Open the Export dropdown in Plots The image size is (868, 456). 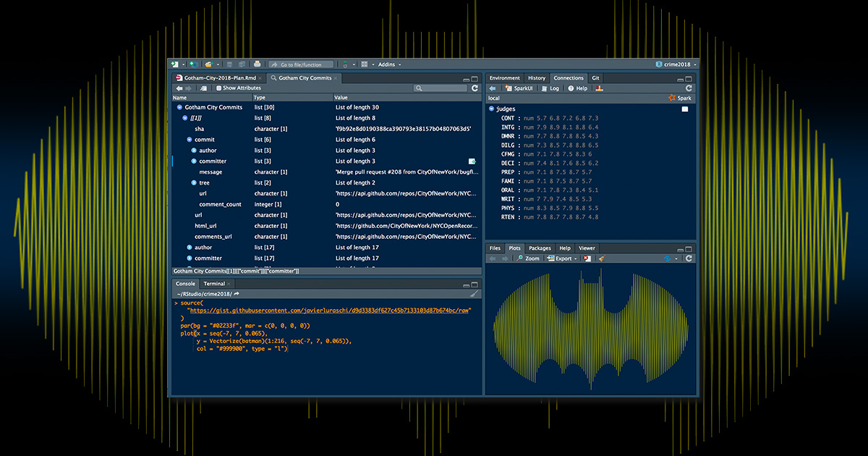563,258
